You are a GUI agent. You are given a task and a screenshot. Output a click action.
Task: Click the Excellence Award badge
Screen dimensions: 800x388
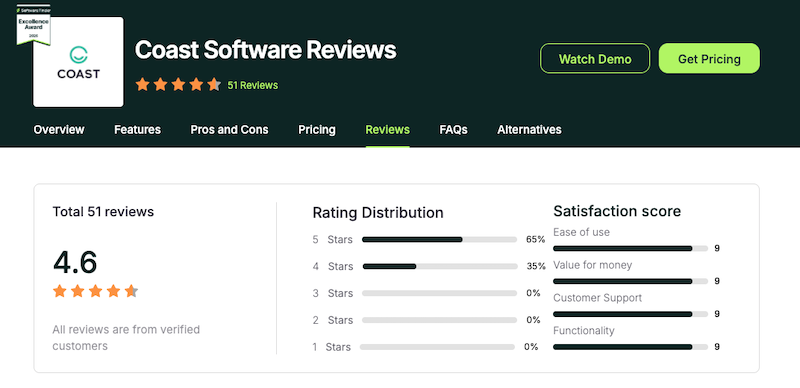point(33,25)
